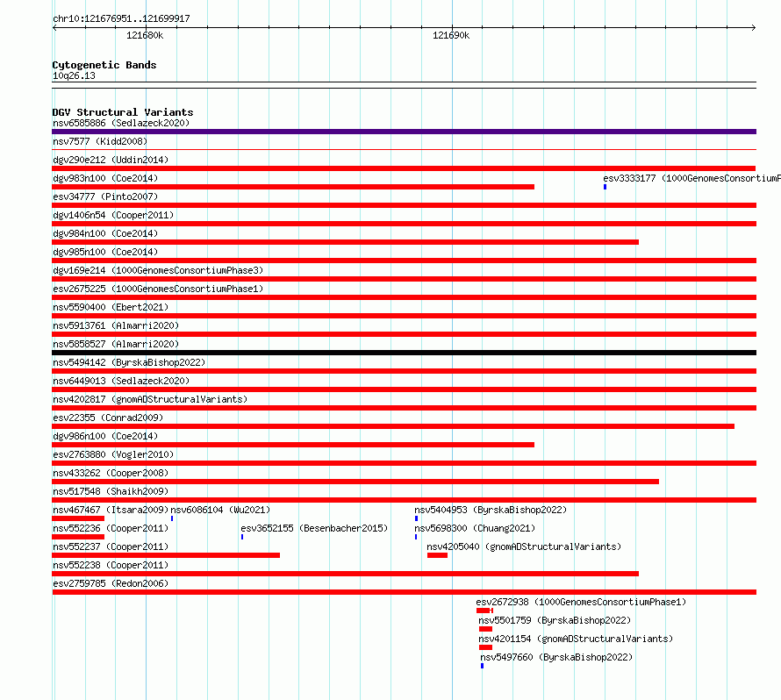Click dgv1406n54 (Cooper2011) label
This screenshot has height=700, width=781.
click(x=113, y=215)
